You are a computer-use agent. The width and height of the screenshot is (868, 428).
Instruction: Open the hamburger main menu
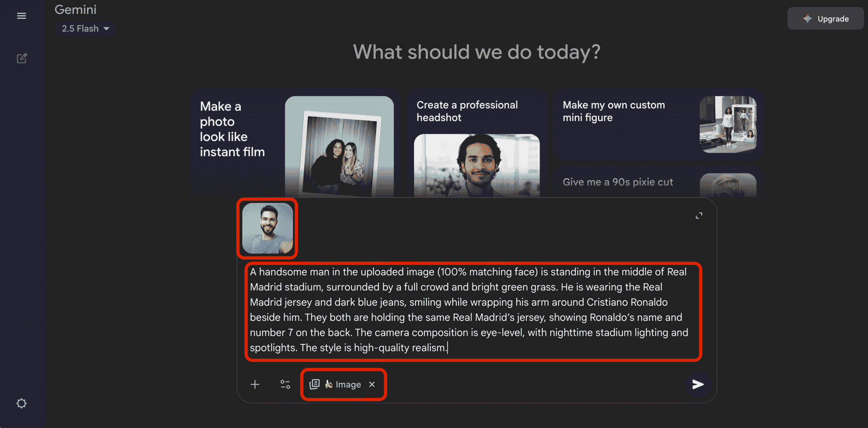tap(21, 16)
